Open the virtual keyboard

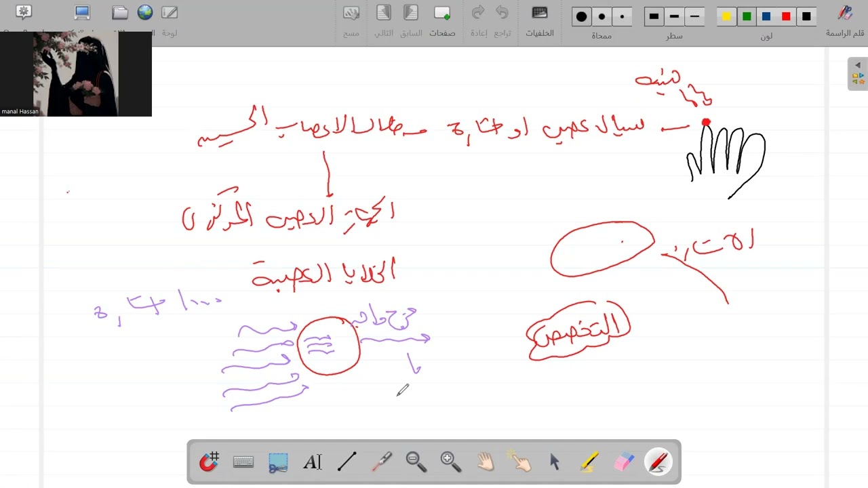(243, 462)
